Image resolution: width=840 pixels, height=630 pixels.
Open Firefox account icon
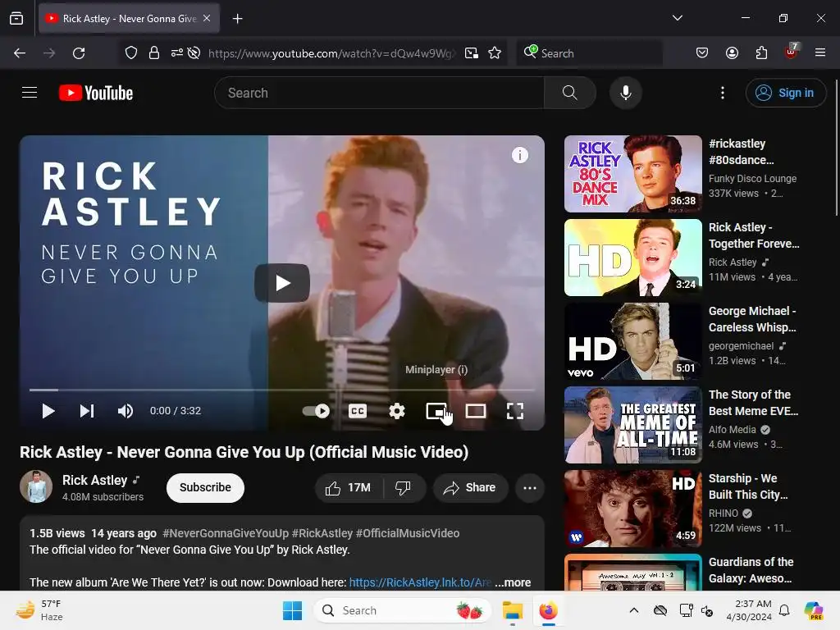tap(732, 53)
